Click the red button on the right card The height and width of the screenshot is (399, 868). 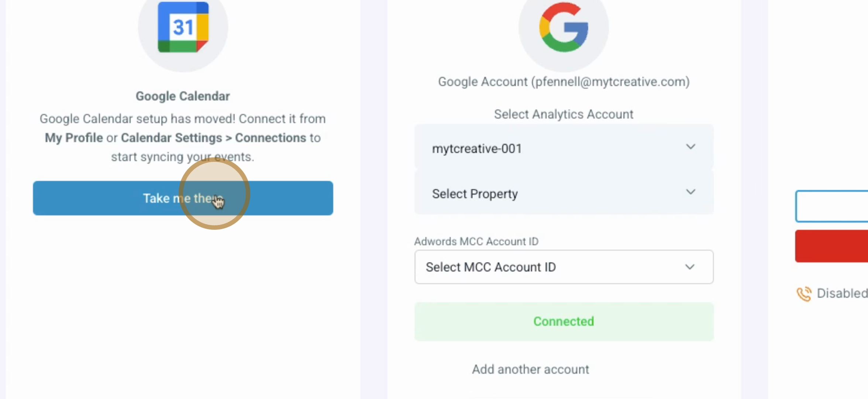[832, 246]
